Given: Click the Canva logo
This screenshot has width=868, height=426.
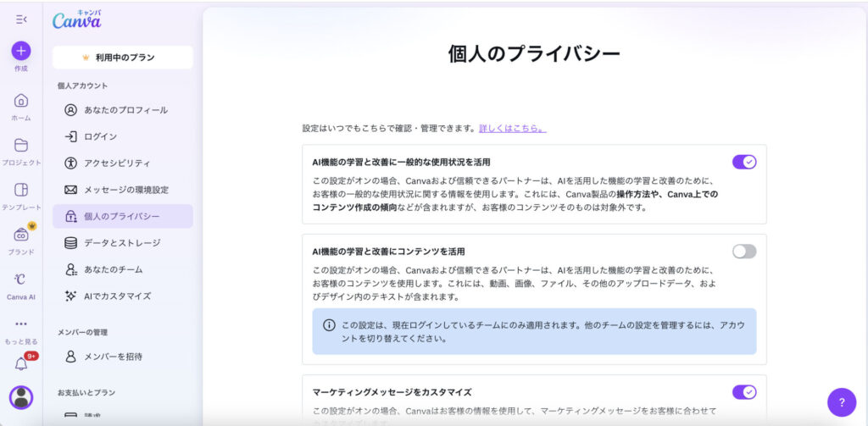Looking at the screenshot, I should pos(76,21).
